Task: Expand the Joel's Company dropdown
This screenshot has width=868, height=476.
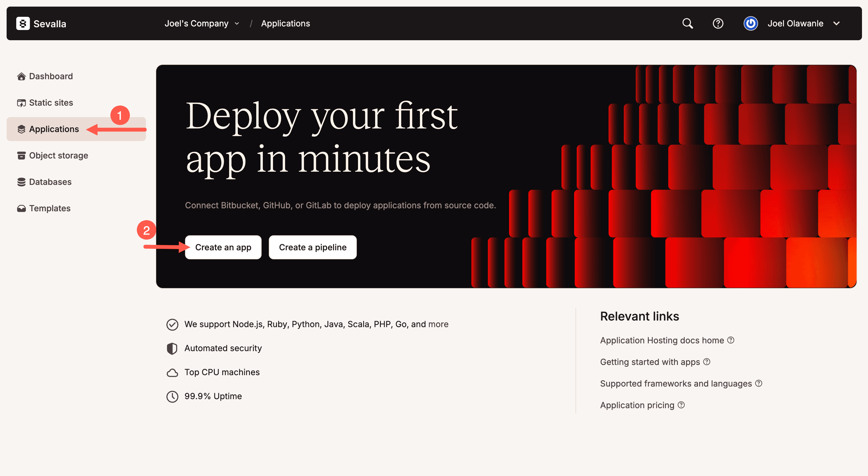Action: pyautogui.click(x=201, y=23)
